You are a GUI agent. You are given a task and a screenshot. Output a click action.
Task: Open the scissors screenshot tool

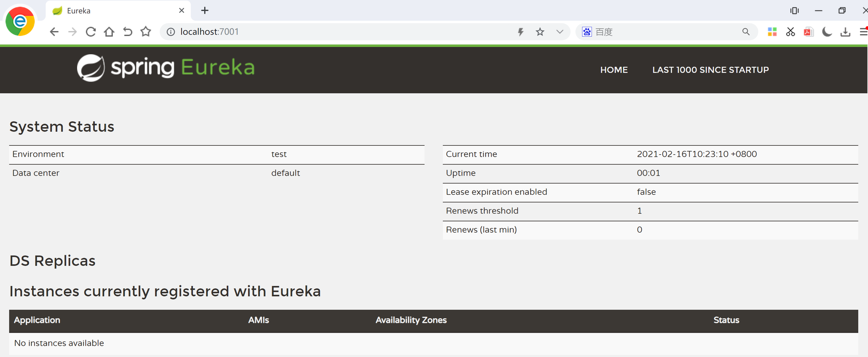790,32
